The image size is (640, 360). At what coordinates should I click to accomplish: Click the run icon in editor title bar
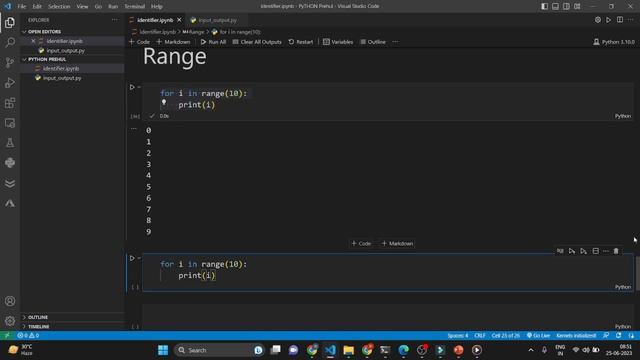point(609,20)
